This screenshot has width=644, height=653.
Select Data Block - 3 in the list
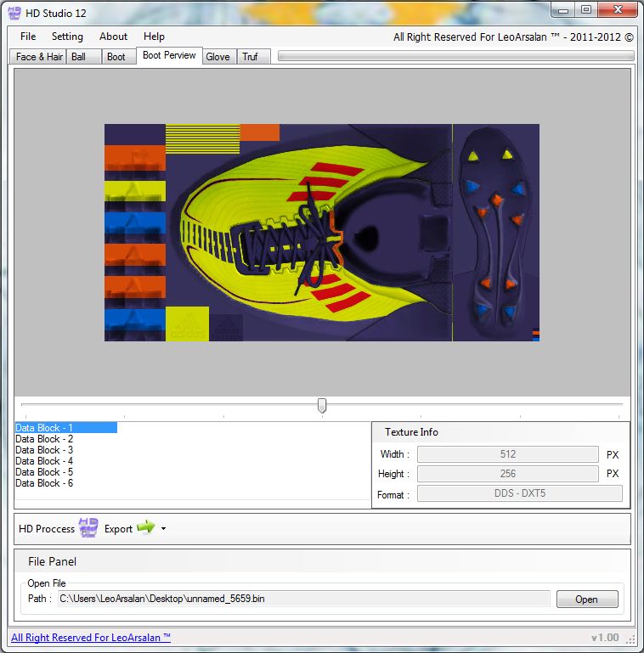click(x=44, y=450)
